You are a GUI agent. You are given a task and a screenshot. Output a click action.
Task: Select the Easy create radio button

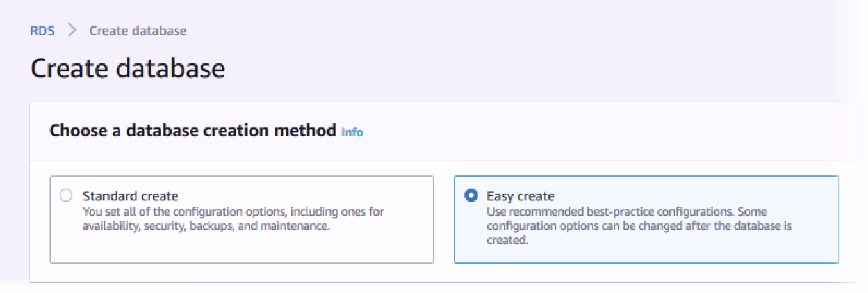click(x=471, y=196)
